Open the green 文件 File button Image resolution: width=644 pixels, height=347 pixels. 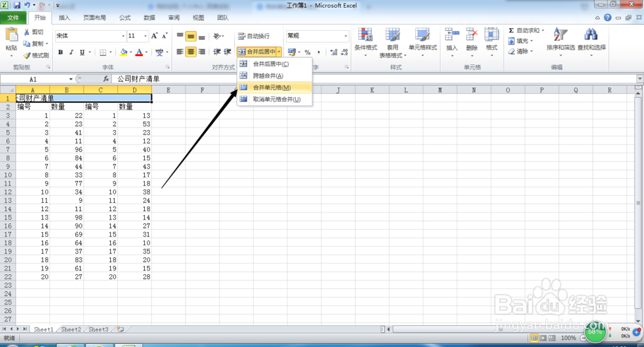[x=13, y=17]
